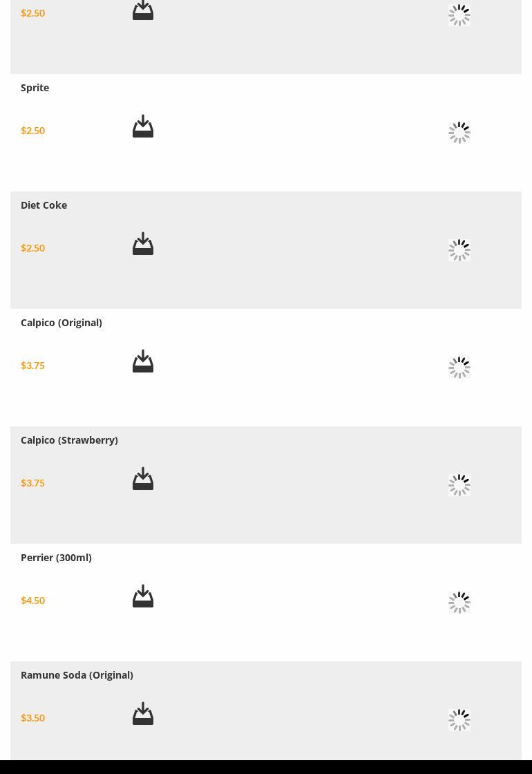Click Ramune Soda (Original) add-to-cart icon
The width and height of the screenshot is (532, 774).
coord(143,714)
